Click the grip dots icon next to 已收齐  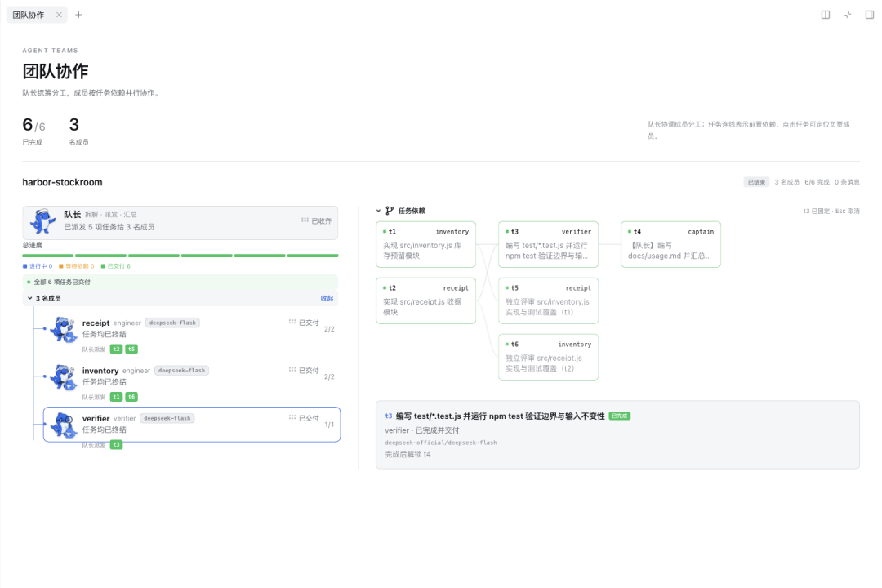305,220
